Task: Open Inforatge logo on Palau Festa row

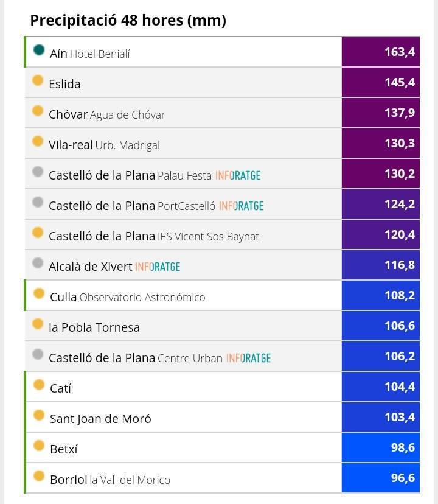Action: [238, 175]
